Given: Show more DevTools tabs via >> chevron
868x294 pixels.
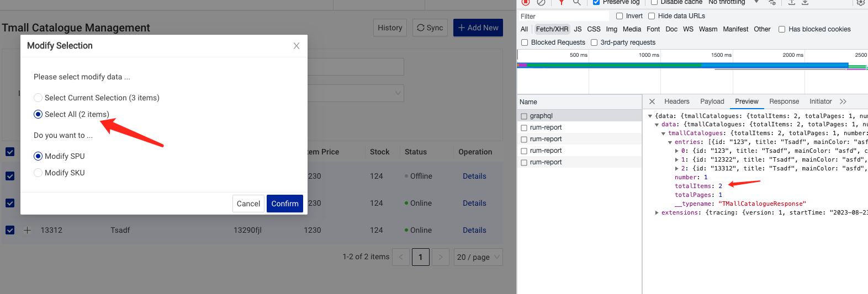Looking at the screenshot, I should [x=843, y=101].
